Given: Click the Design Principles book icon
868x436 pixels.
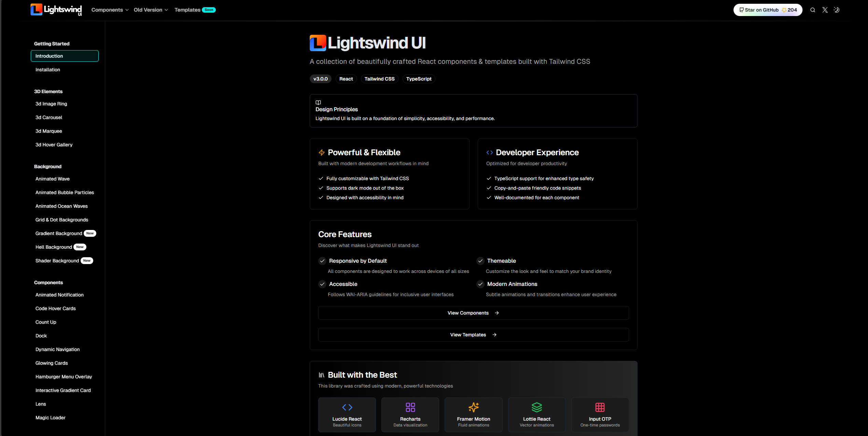Looking at the screenshot, I should point(318,102).
